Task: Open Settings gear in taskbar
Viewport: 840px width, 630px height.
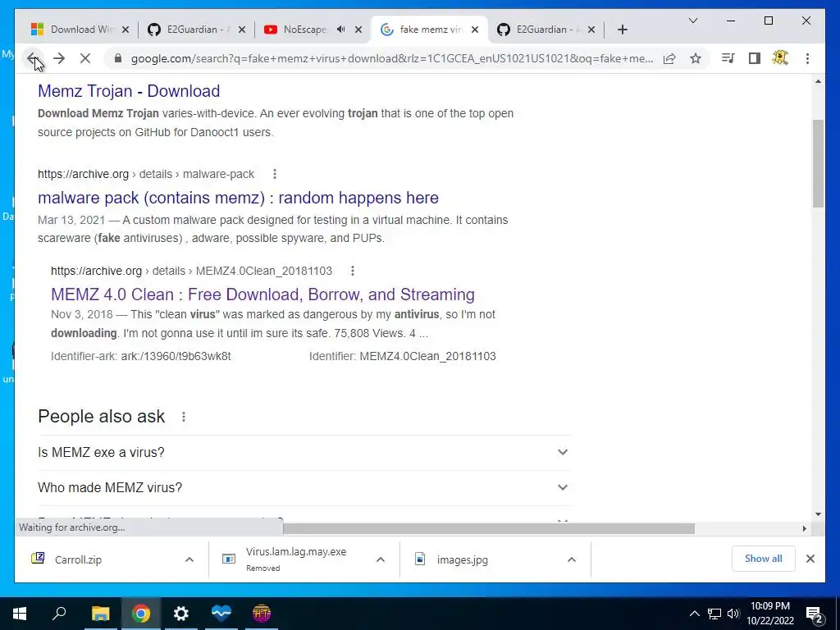Action: click(181, 614)
